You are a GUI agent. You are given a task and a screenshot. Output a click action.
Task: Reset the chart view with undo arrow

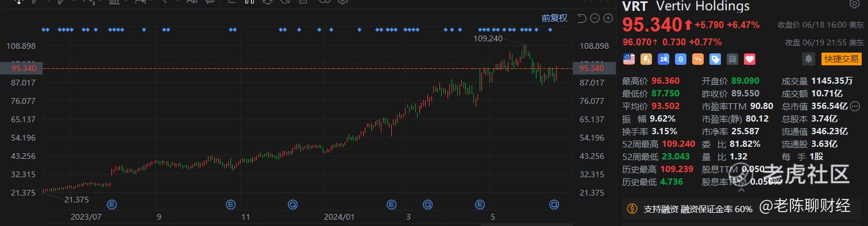(582, 18)
